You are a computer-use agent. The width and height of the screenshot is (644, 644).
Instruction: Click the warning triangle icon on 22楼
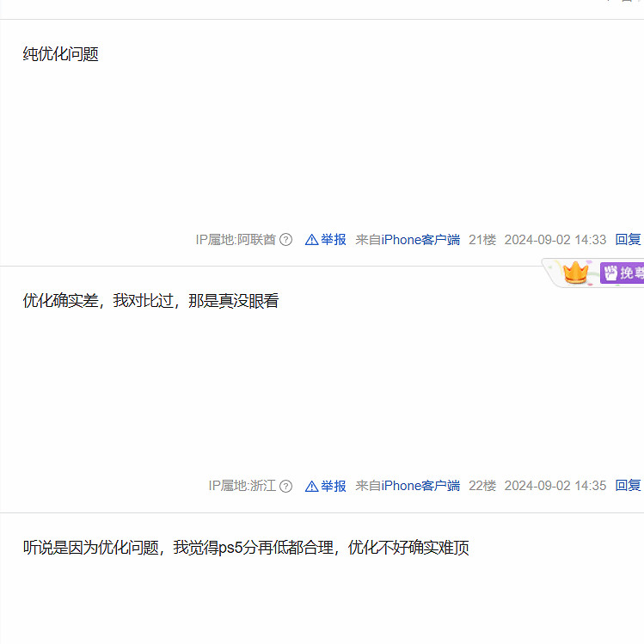(312, 487)
